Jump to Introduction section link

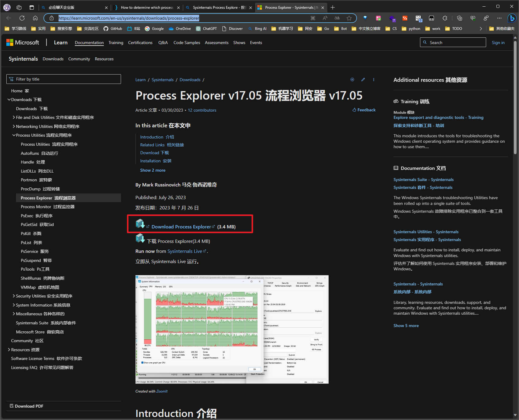pos(157,137)
